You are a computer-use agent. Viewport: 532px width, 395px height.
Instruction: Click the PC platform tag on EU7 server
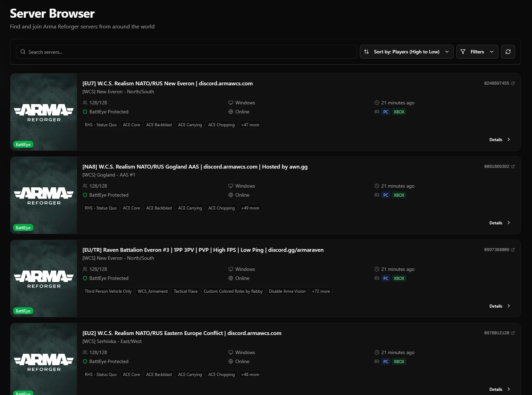[x=386, y=112]
